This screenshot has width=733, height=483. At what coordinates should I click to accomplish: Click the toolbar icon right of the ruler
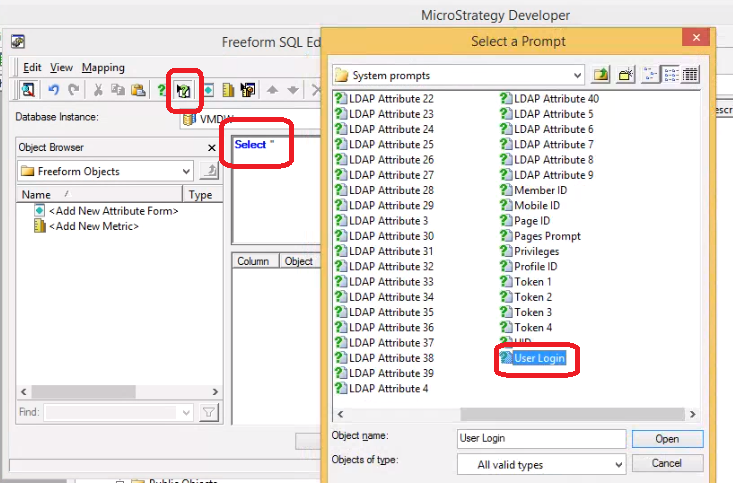248,90
